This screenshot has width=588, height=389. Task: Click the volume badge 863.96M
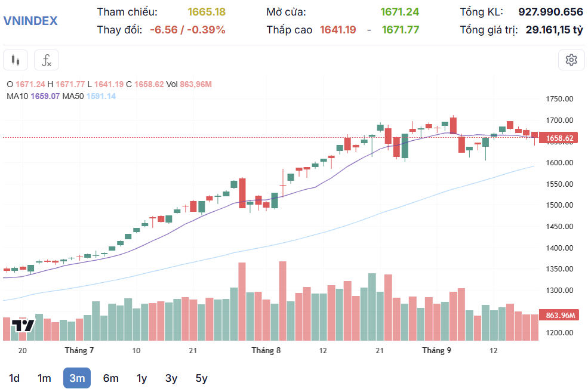coord(560,314)
